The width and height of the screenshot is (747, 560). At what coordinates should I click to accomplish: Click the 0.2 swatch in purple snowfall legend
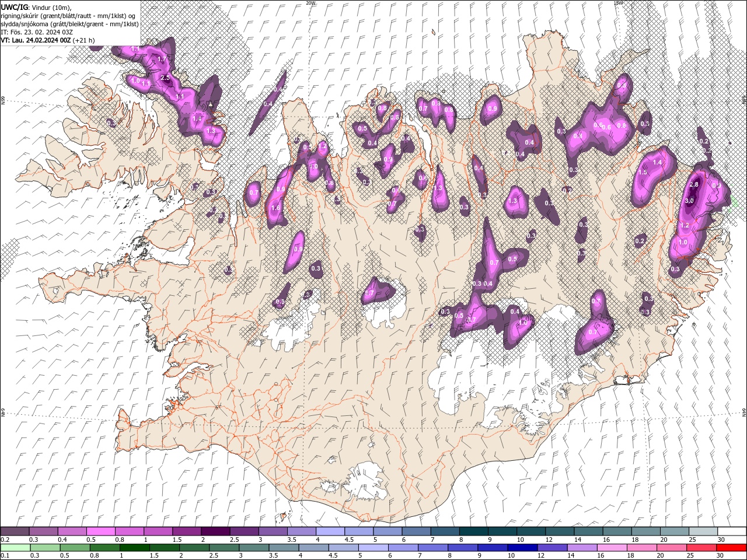click(x=15, y=532)
